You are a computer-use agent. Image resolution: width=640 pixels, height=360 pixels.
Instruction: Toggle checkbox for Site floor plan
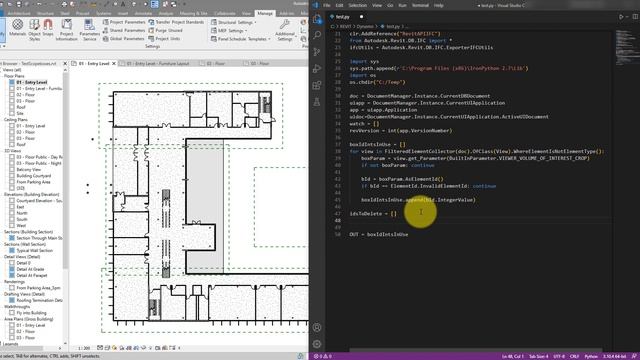pyautogui.click(x=12, y=113)
